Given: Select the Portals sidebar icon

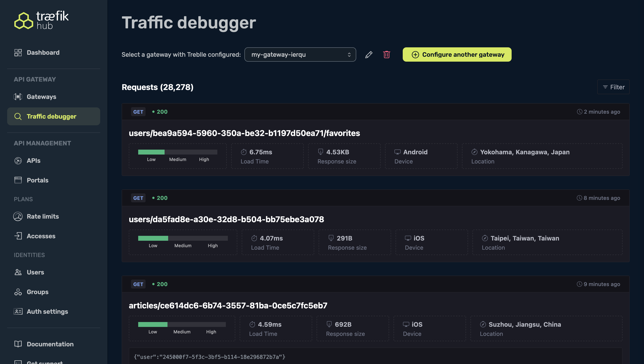Looking at the screenshot, I should (x=18, y=180).
